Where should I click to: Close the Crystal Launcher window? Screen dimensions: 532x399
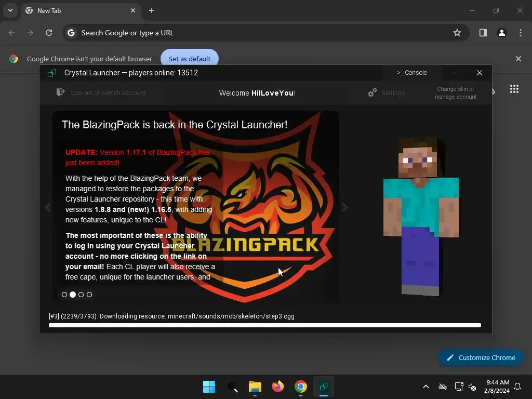point(480,73)
